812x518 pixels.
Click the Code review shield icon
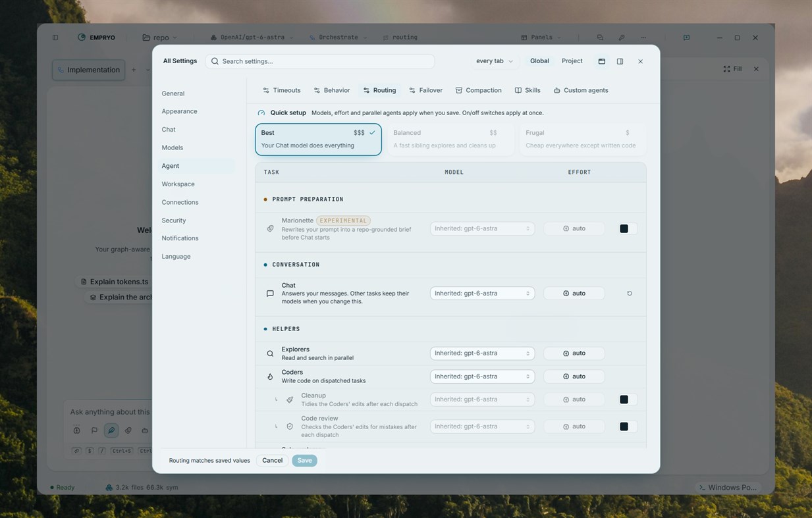pos(290,427)
